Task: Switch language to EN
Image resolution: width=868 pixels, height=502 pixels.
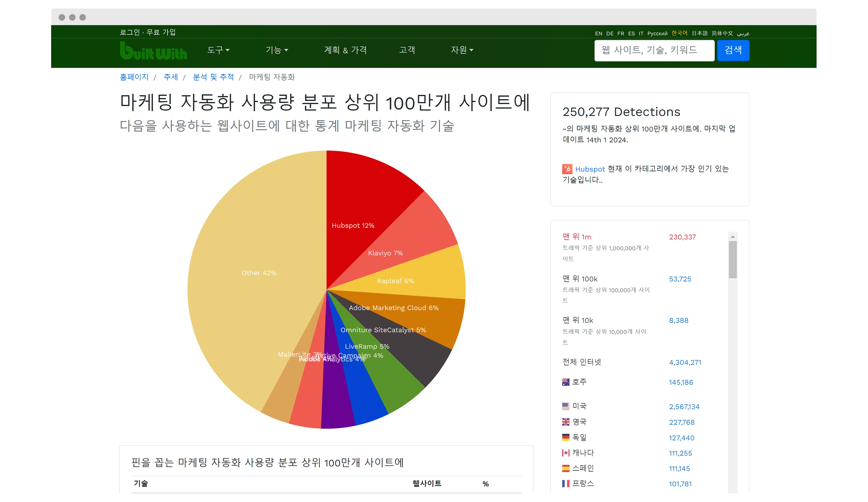Action: coord(598,33)
